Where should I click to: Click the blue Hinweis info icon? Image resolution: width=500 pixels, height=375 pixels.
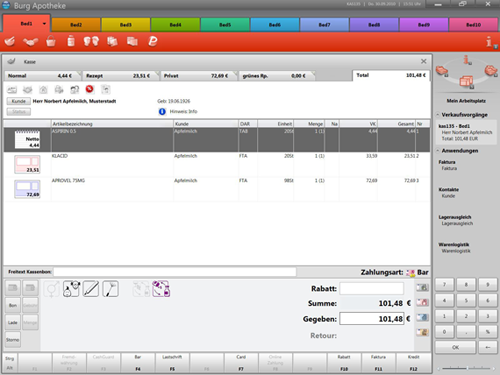point(162,111)
